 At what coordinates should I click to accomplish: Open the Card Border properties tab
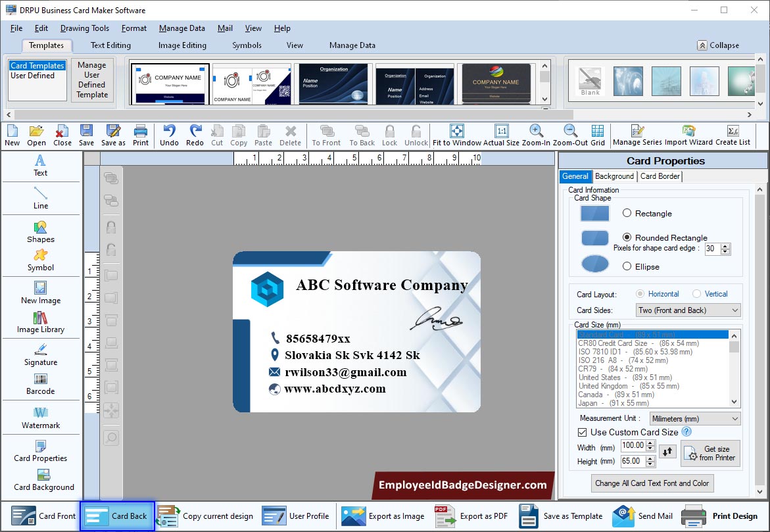click(x=660, y=176)
